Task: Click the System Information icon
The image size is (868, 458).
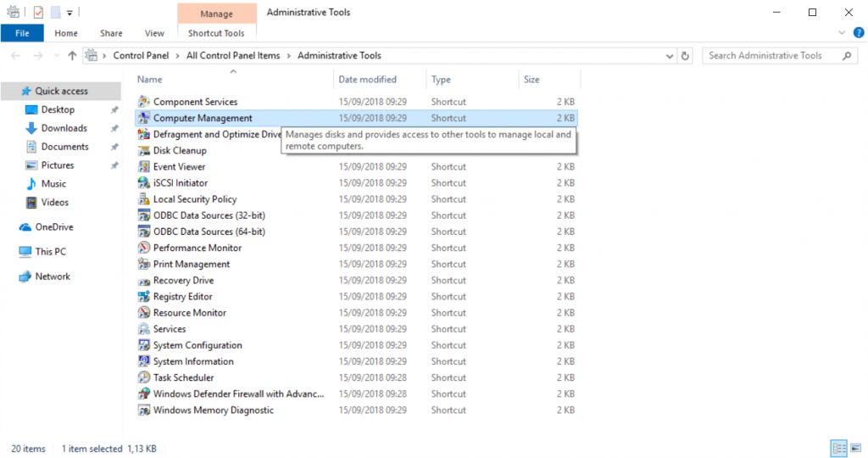Action: [x=144, y=361]
